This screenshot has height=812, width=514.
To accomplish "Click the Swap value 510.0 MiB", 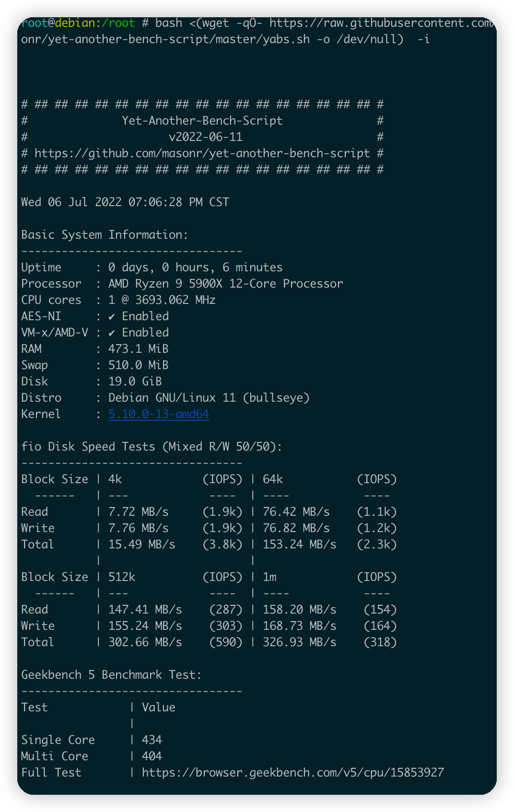I will 138,365.
